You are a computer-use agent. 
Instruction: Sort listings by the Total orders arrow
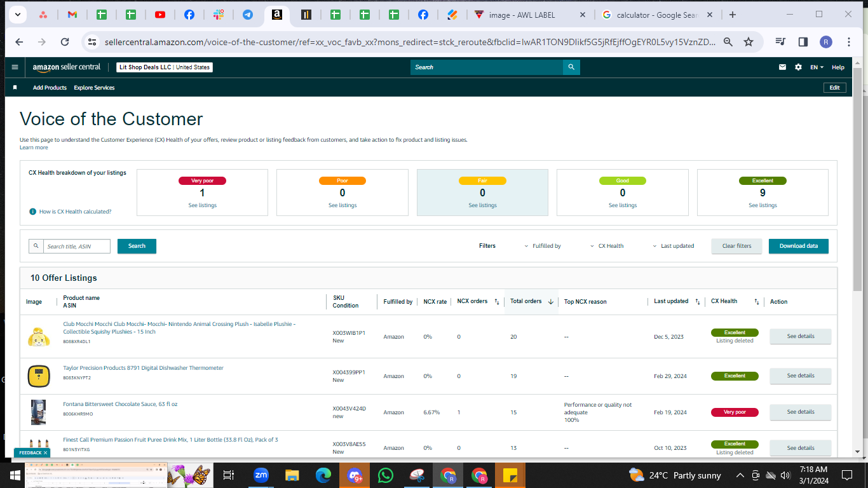tap(550, 302)
